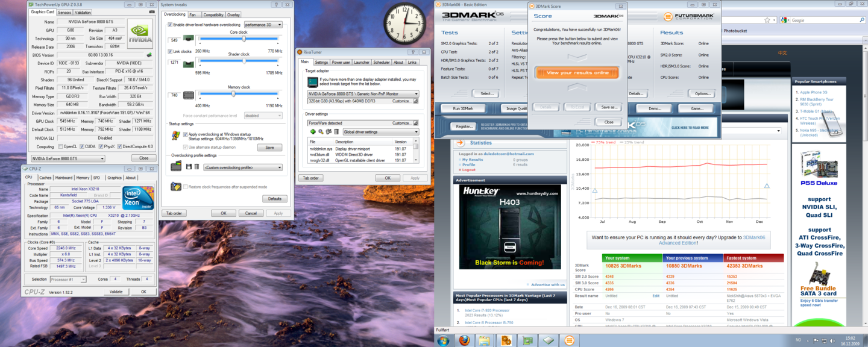Open Firefox from the taskbar
868x347 pixels.
[464, 340]
